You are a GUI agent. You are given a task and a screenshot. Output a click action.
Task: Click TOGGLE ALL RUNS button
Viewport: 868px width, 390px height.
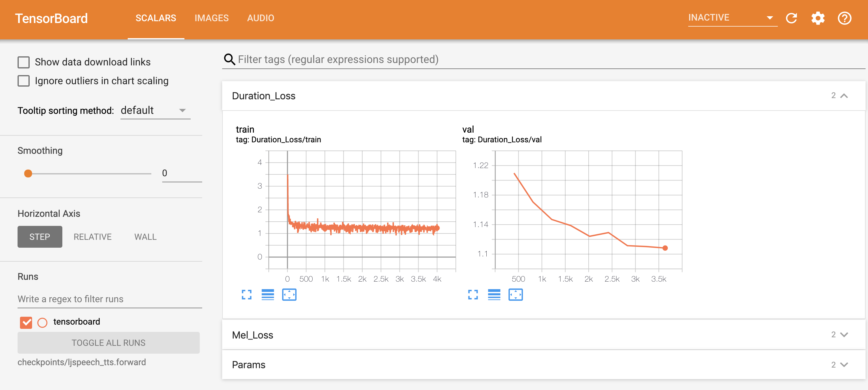click(x=108, y=342)
